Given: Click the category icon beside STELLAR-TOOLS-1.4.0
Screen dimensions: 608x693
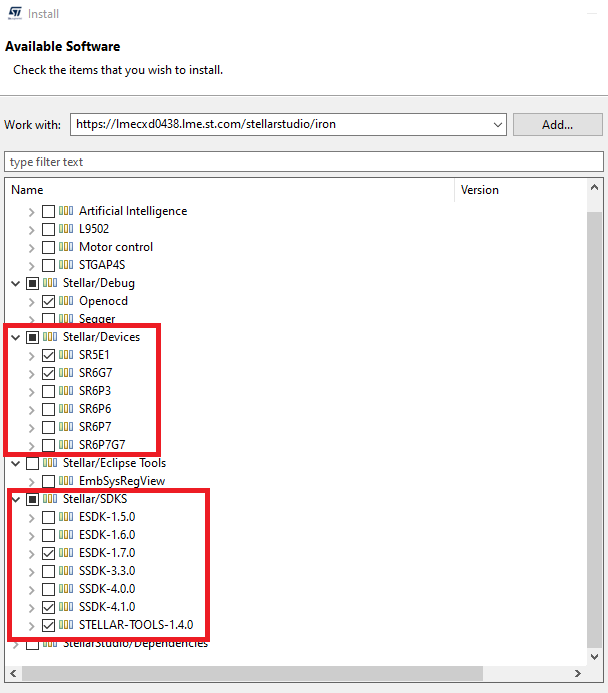Looking at the screenshot, I should pyautogui.click(x=66, y=625).
